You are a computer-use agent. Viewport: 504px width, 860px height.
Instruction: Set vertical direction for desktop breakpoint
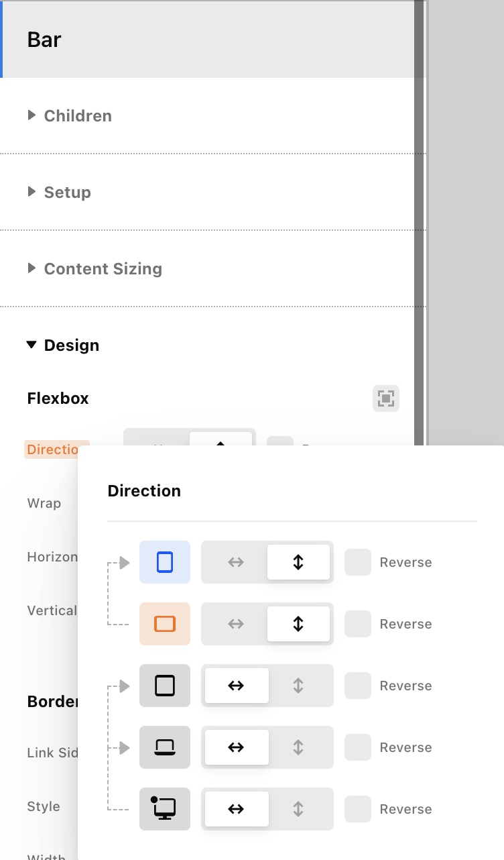[298, 809]
